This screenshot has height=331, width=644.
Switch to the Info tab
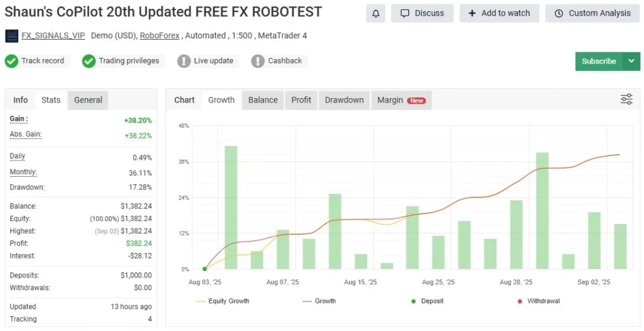point(21,100)
